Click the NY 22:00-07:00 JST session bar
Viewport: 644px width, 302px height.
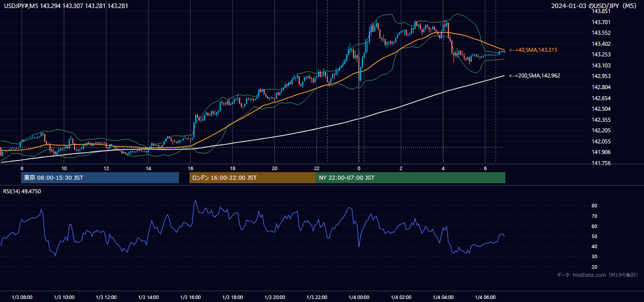(411, 178)
